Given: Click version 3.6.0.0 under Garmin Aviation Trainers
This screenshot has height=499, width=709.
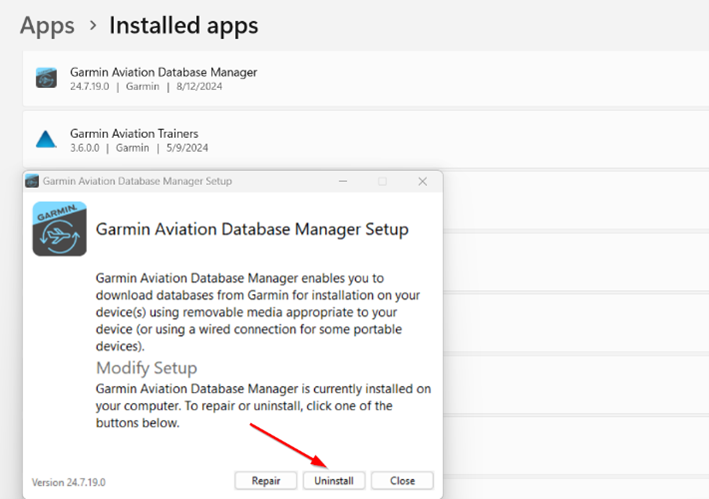Looking at the screenshot, I should point(85,148).
